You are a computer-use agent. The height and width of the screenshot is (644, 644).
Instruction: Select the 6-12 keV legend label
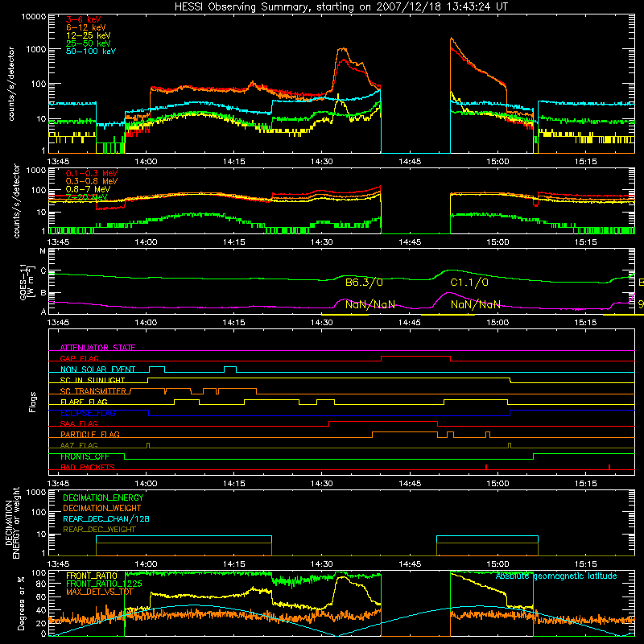click(86, 27)
